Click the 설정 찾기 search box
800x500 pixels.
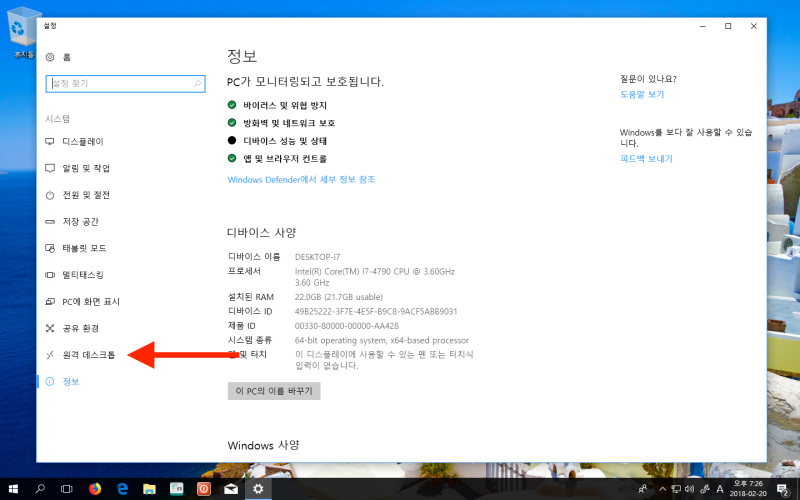coord(126,84)
